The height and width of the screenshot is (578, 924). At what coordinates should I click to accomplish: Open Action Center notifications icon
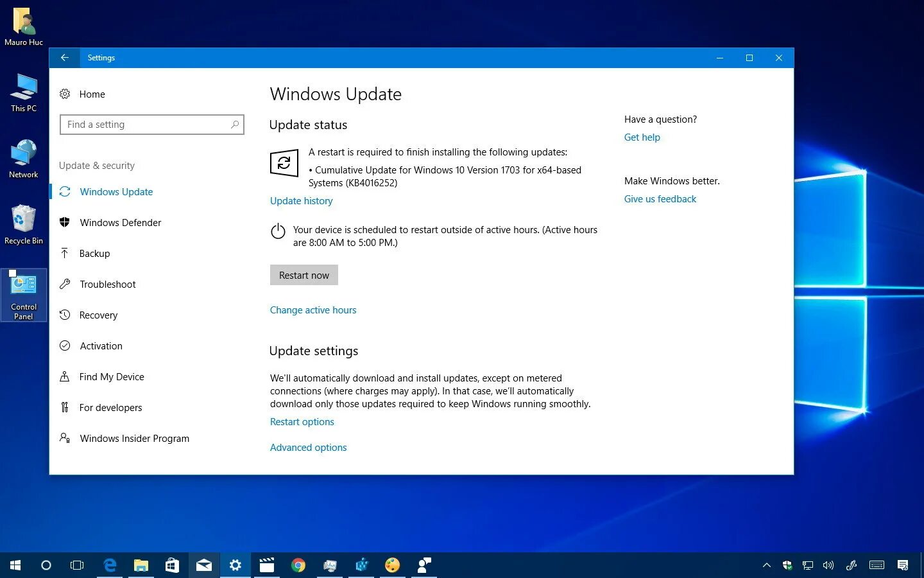click(903, 565)
